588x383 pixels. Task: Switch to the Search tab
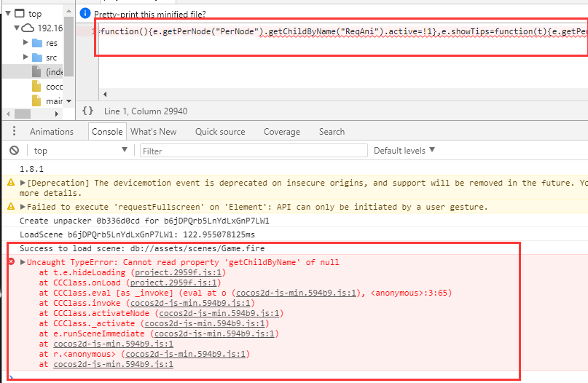(332, 132)
